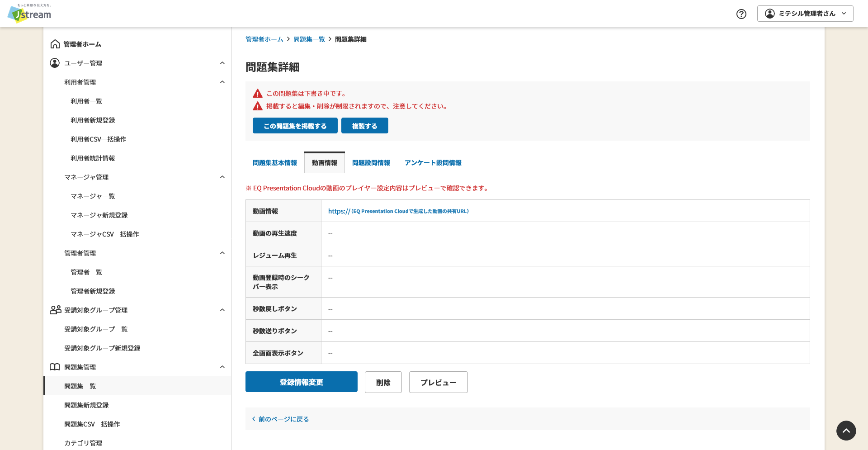The height and width of the screenshot is (450, 868).
Task: Open the ミテシル管理者さん account dropdown
Action: pyautogui.click(x=805, y=14)
